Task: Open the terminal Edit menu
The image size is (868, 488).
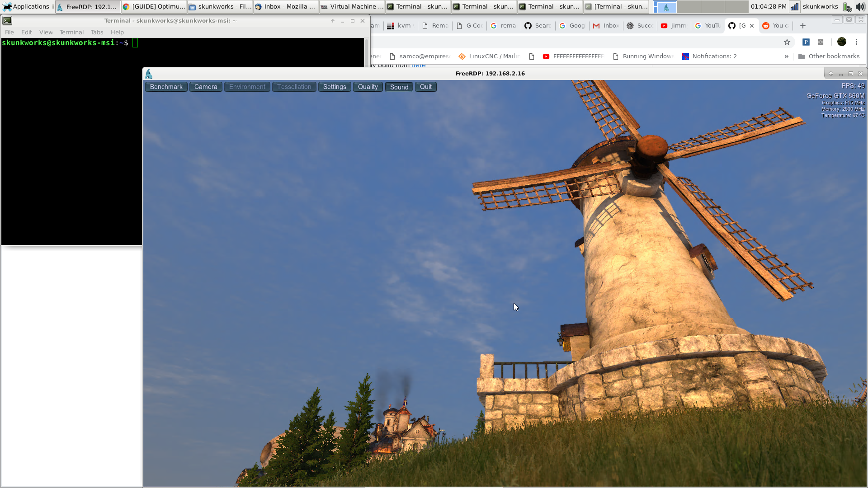Action: (x=27, y=32)
